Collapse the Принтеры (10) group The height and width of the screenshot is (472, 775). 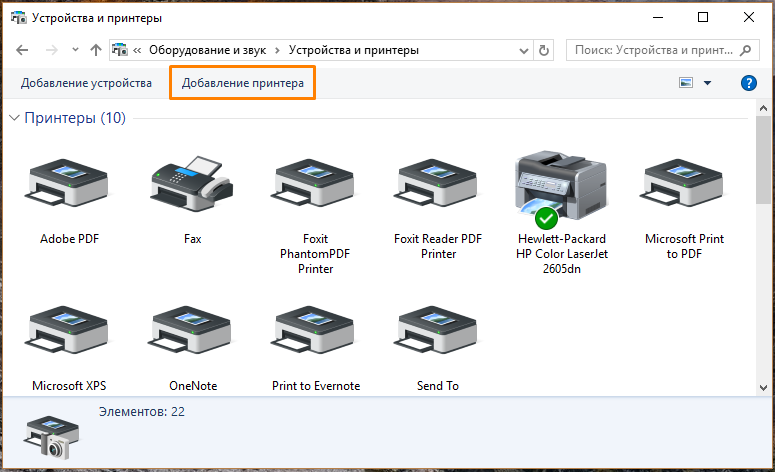15,118
